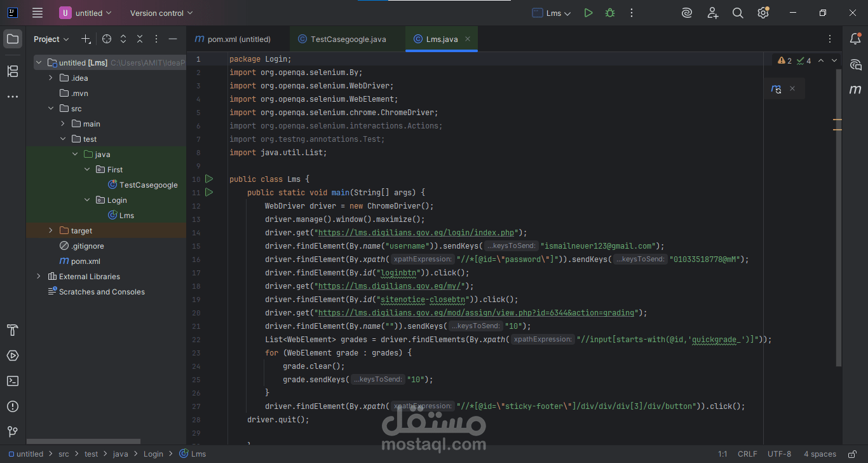
Task: Select opened file crosshair icon in Project panel
Action: (x=107, y=39)
